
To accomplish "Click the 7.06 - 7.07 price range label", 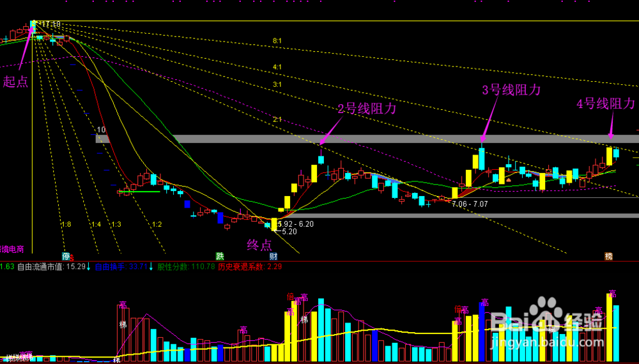I will pyautogui.click(x=470, y=204).
